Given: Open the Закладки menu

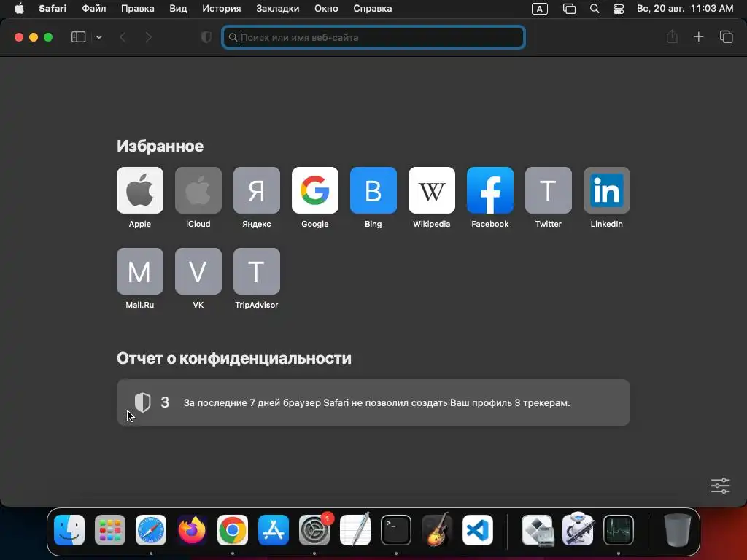Looking at the screenshot, I should [278, 9].
